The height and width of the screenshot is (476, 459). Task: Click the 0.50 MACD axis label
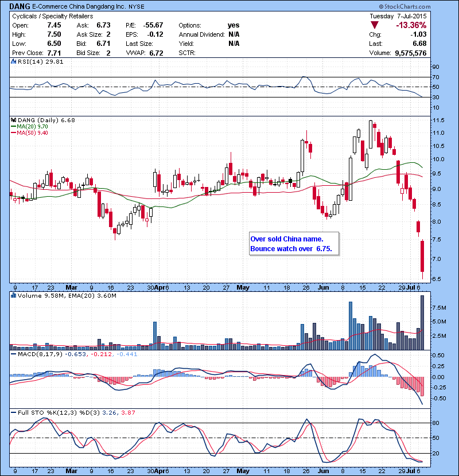coord(438,355)
